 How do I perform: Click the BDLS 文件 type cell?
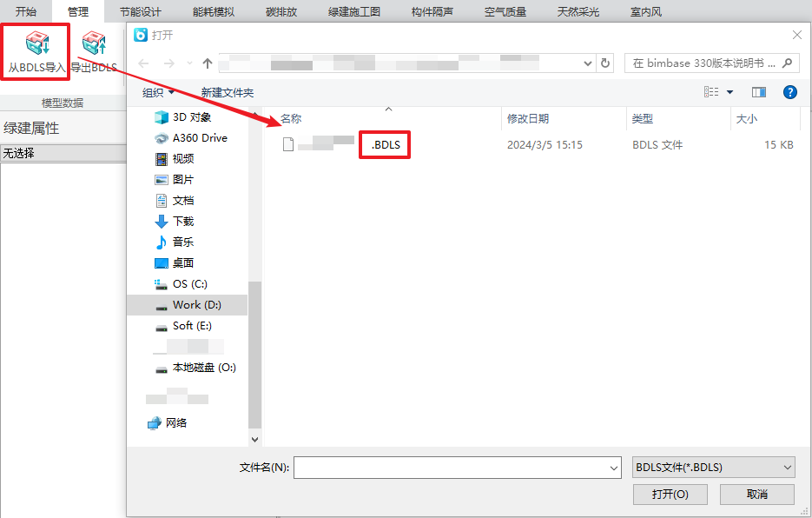tap(657, 144)
